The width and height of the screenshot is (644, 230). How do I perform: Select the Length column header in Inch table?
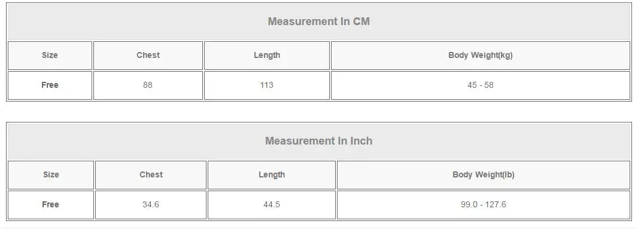272,174
